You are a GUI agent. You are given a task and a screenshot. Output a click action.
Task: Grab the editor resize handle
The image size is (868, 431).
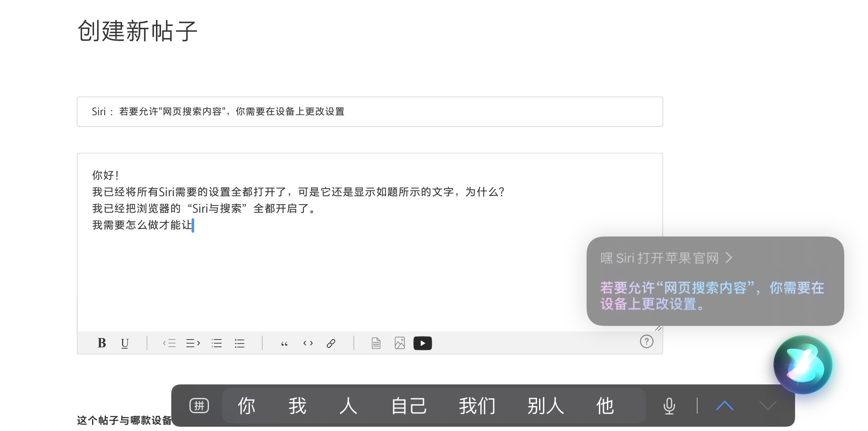point(658,328)
